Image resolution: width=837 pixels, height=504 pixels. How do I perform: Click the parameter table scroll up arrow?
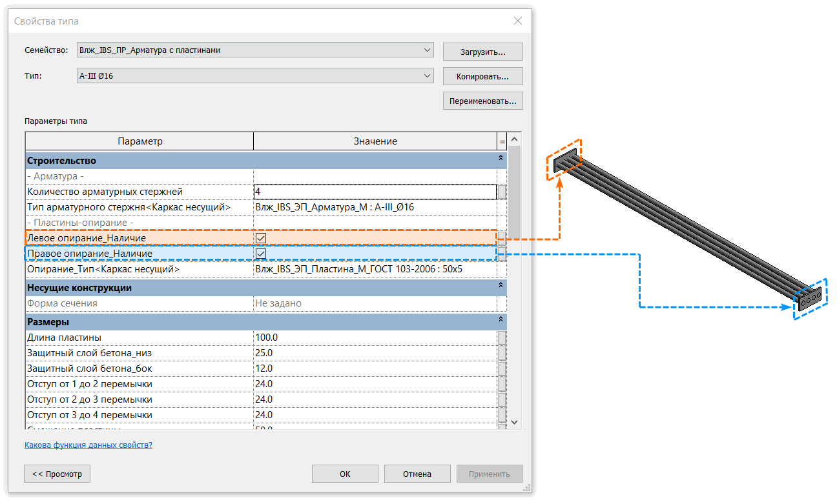[x=515, y=139]
